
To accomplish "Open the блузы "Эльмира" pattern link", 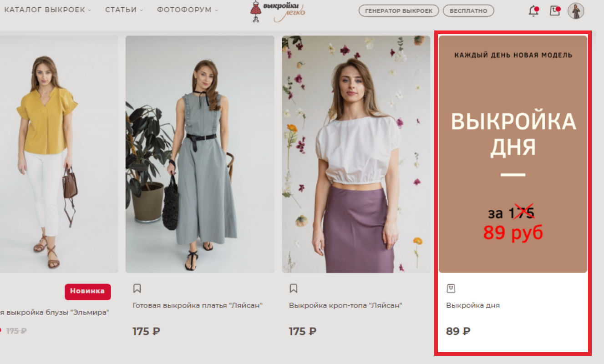I will (55, 312).
